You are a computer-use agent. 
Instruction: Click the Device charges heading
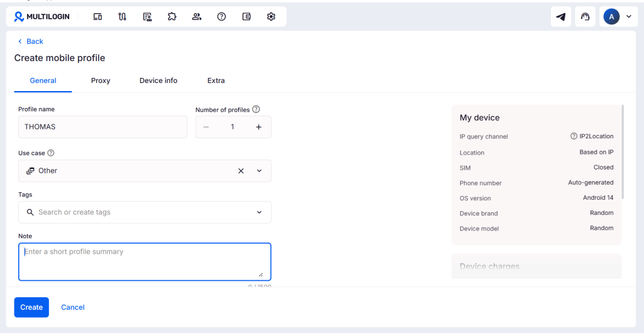pyautogui.click(x=489, y=266)
